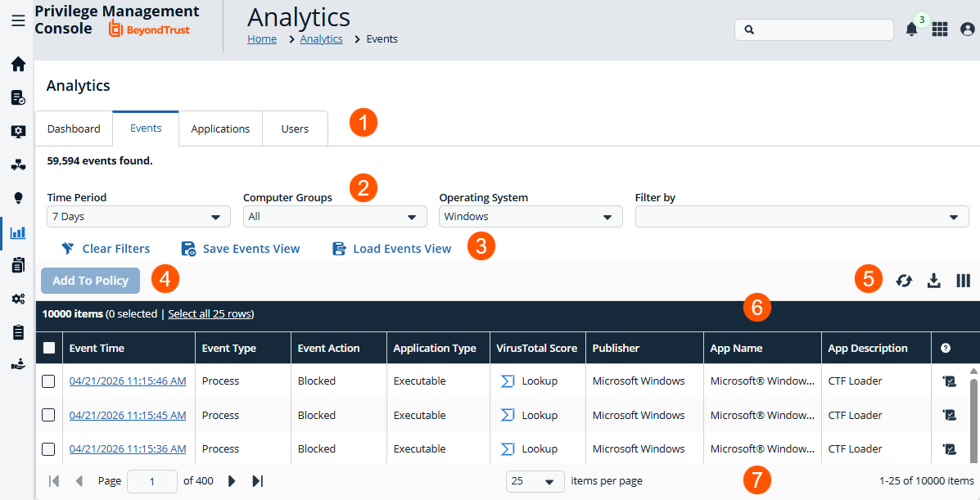Open the hand-holding sidebar icon
980x500 pixels.
[18, 365]
